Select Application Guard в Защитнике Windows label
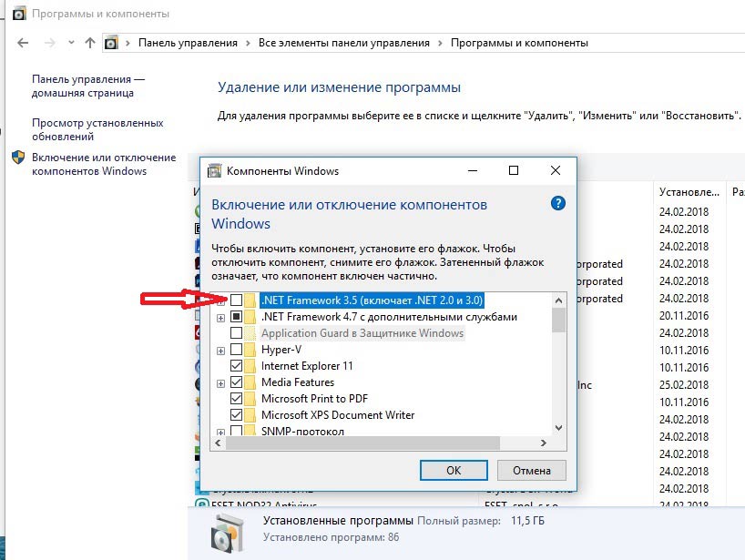 [x=362, y=333]
